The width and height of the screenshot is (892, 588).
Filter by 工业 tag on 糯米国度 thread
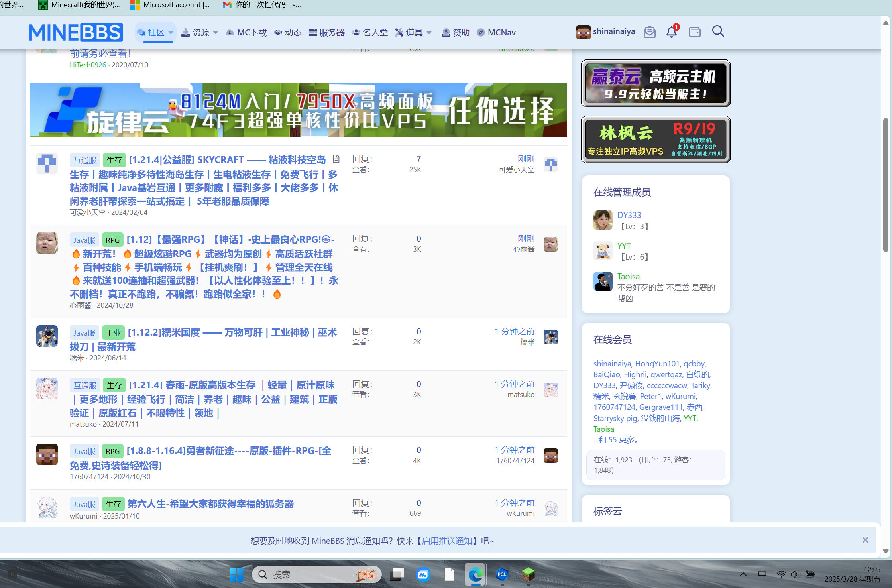tap(113, 333)
